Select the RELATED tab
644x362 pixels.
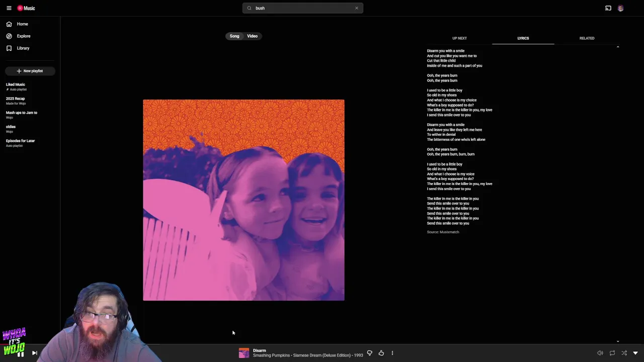click(x=587, y=38)
